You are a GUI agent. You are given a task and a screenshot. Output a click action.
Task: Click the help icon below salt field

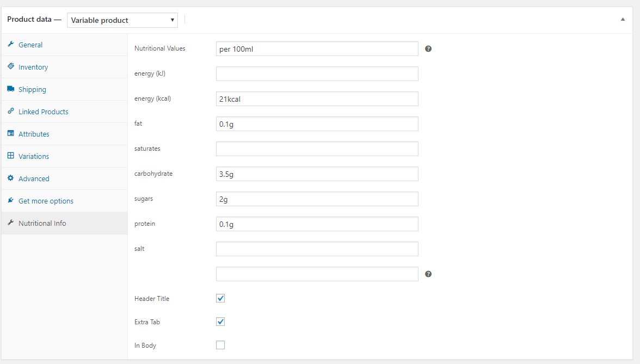(428, 274)
